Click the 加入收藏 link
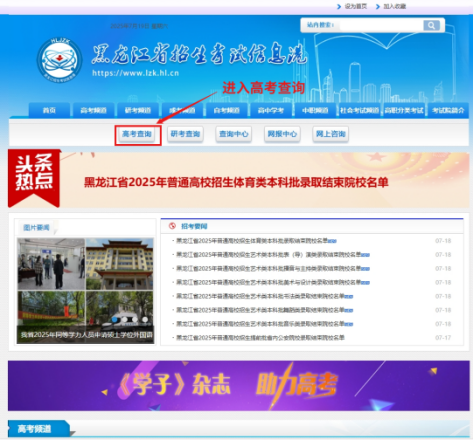 [395, 6]
